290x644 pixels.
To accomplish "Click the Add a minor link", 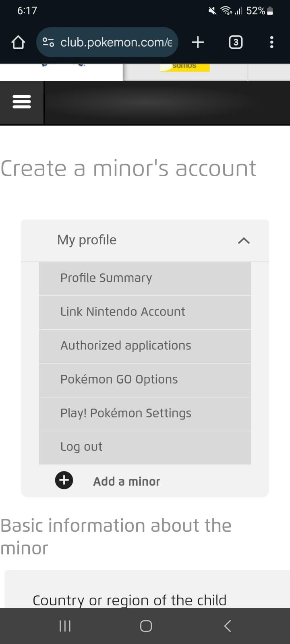I will click(126, 481).
